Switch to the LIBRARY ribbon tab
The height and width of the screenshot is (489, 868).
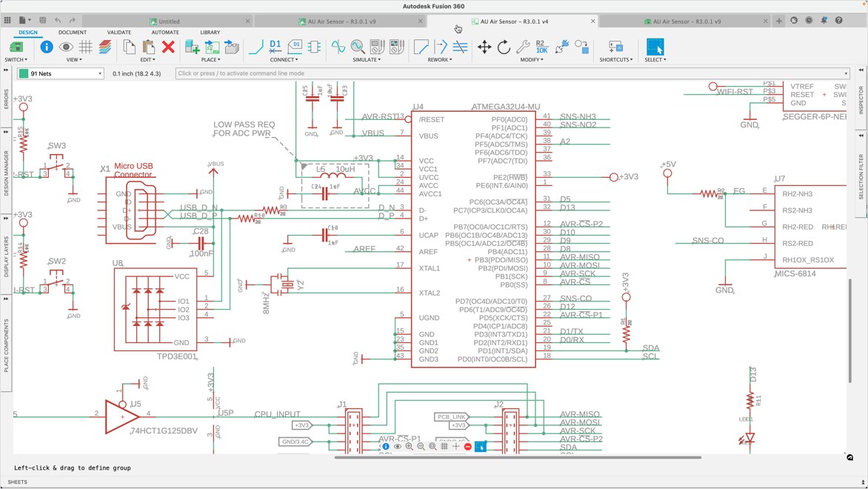click(x=210, y=32)
